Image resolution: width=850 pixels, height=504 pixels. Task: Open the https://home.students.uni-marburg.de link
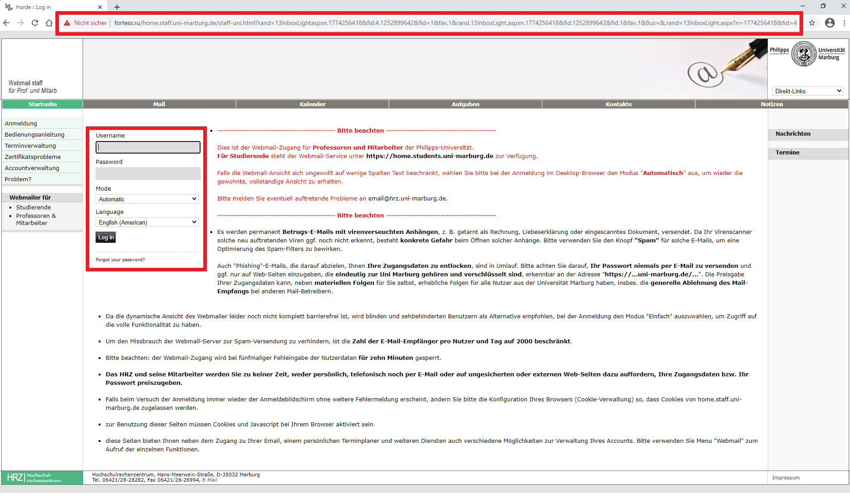pyautogui.click(x=430, y=156)
